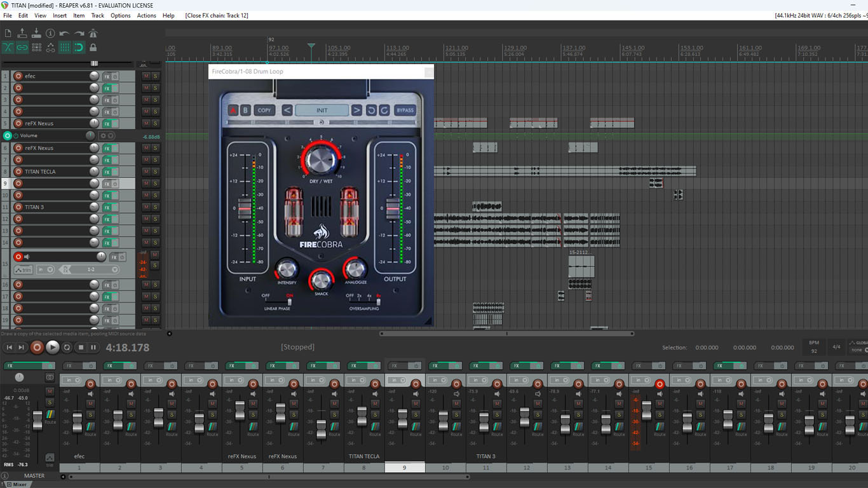Click the Open Project toolbar icon
868x488 pixels.
click(x=22, y=33)
